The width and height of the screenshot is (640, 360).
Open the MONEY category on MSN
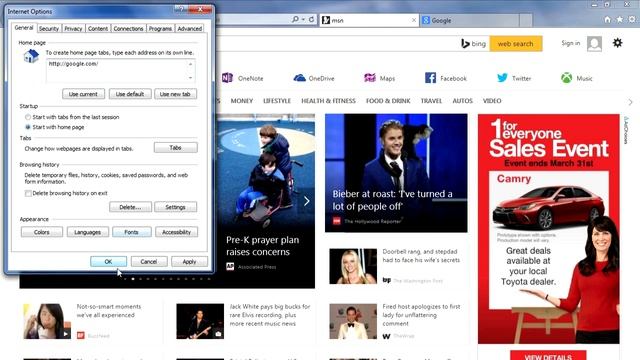[242, 101]
